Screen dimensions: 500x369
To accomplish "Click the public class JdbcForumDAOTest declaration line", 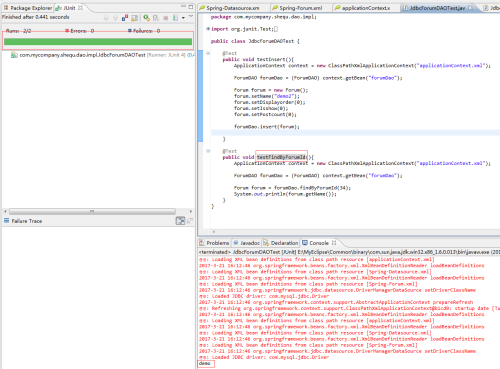I will point(255,41).
